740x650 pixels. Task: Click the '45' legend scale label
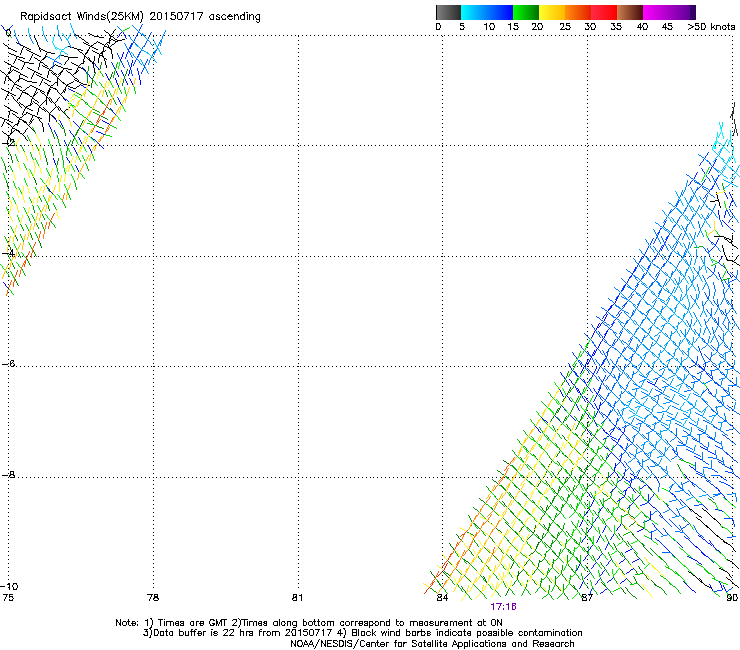coord(667,27)
